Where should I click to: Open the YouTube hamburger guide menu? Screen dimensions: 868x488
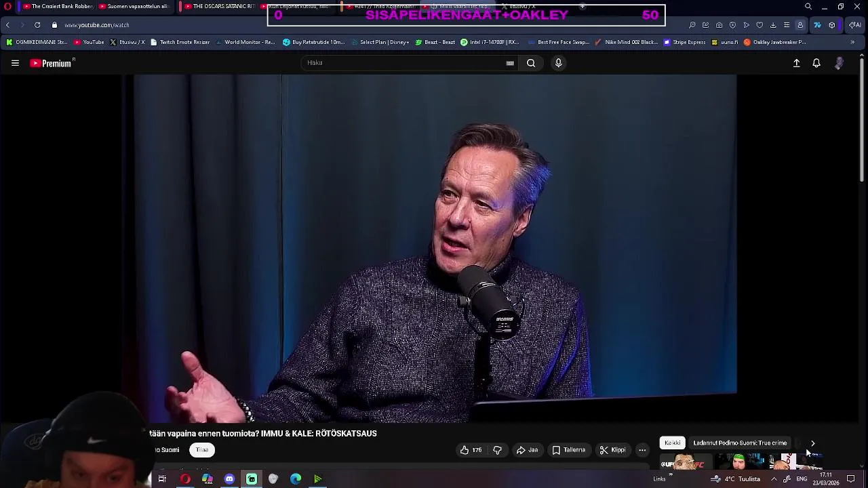point(15,63)
